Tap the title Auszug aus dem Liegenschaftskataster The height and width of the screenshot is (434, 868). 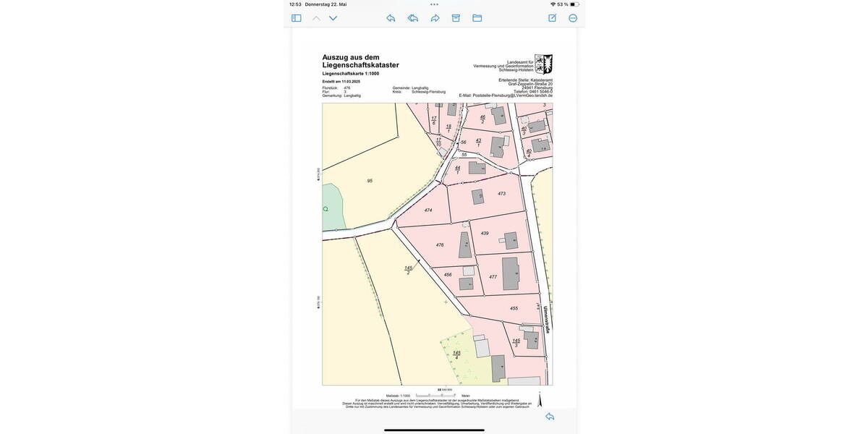(x=361, y=61)
